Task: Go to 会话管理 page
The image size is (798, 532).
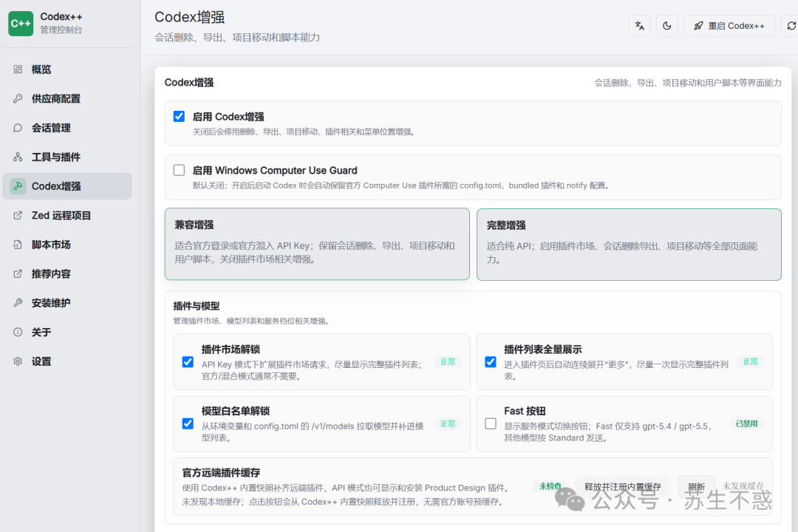Action: 67,128
